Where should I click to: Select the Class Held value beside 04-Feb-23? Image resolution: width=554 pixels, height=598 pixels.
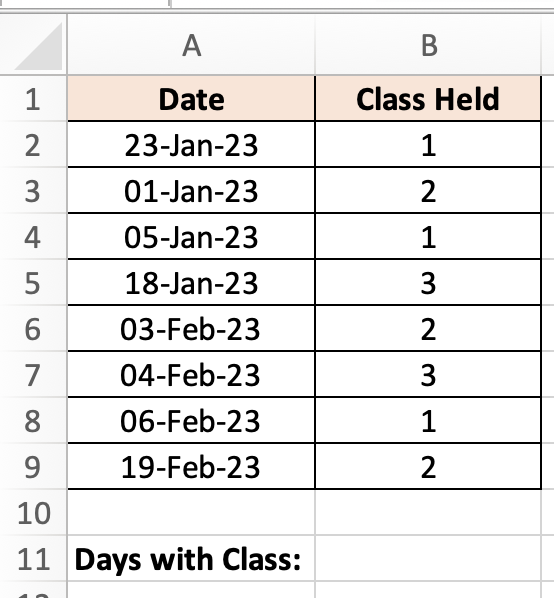428,375
